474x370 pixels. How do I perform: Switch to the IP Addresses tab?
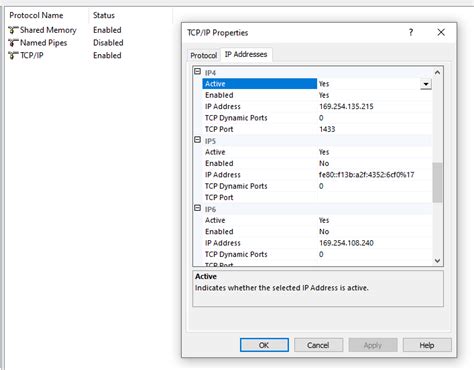(x=246, y=54)
